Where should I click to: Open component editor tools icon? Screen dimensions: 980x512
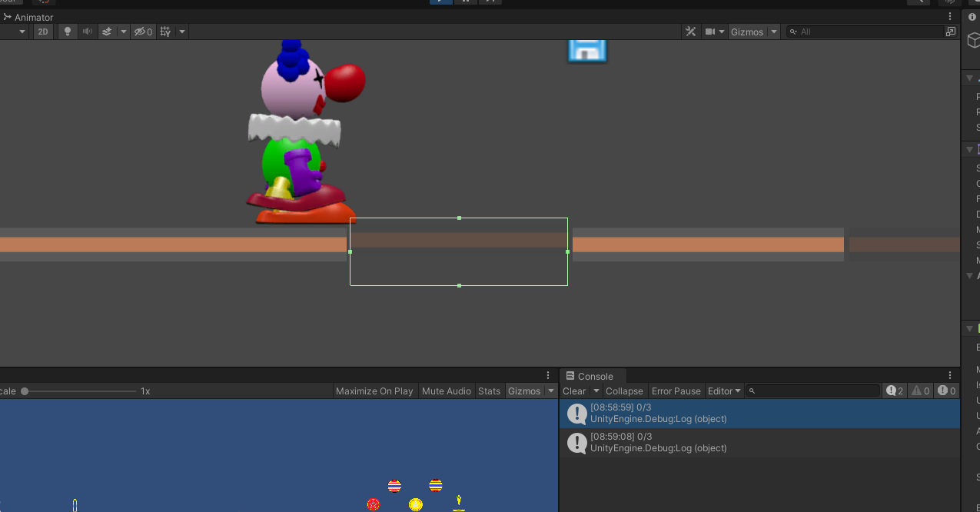tap(690, 32)
